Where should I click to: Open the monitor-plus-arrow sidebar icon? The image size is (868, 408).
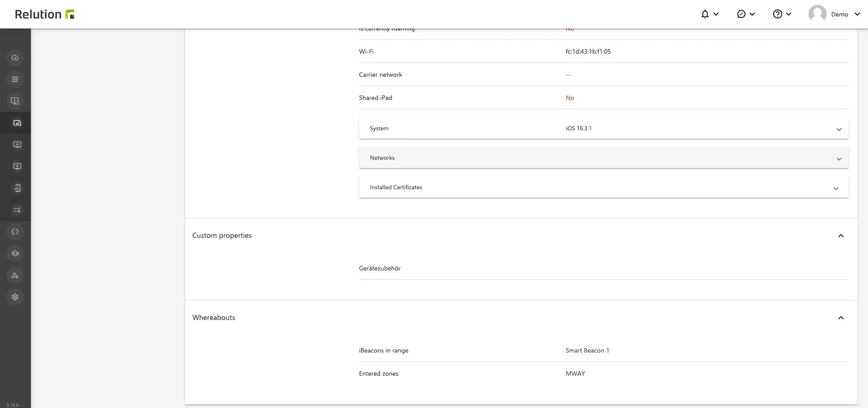point(17,145)
